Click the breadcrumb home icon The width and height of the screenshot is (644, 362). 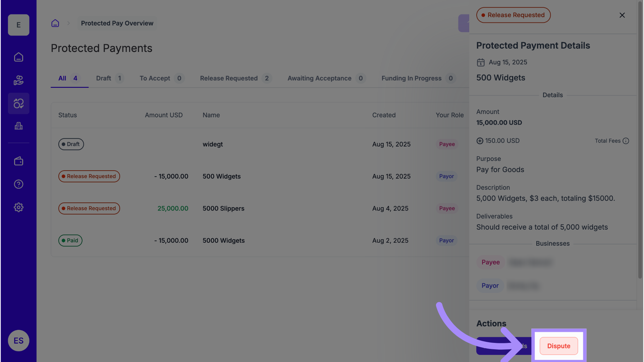click(55, 23)
